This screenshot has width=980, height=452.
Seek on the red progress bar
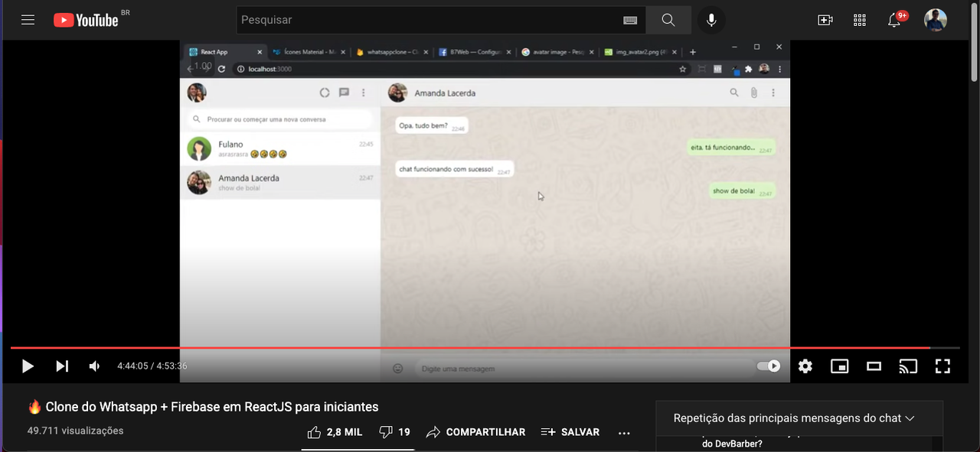pos(485,348)
